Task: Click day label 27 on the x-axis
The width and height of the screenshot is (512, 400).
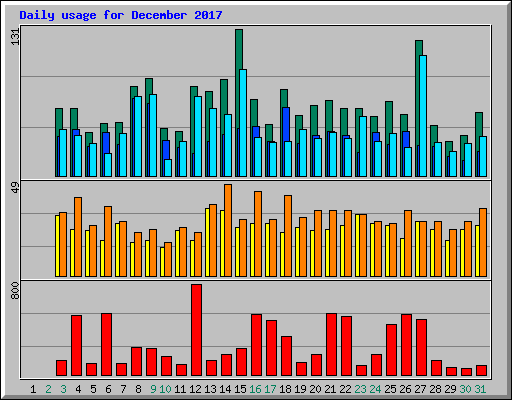Action: coord(420,389)
